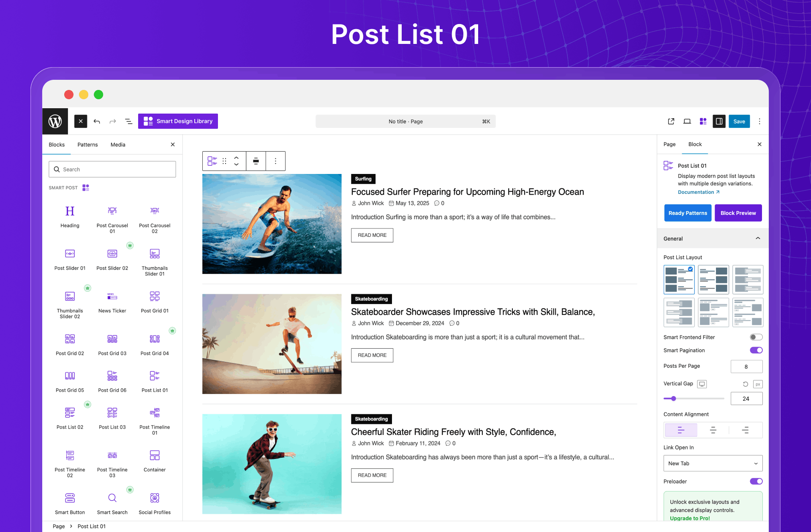Switch to the Page settings tab
Viewport: 811px width, 532px height.
point(669,144)
